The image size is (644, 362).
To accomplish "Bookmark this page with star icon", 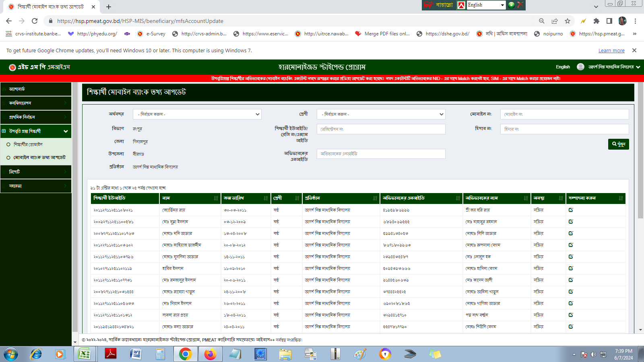I will tap(568, 21).
